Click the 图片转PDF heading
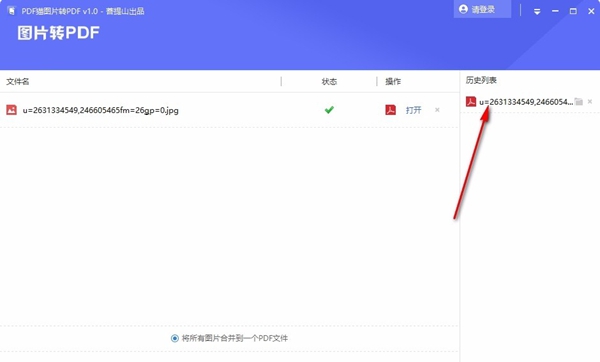Screen dimensions: 600x362 [x=58, y=33]
